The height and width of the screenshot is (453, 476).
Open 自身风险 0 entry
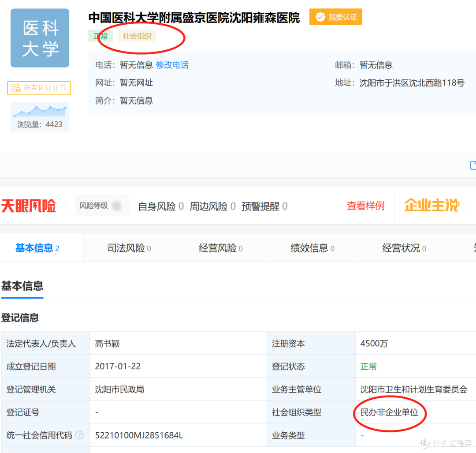(x=161, y=206)
